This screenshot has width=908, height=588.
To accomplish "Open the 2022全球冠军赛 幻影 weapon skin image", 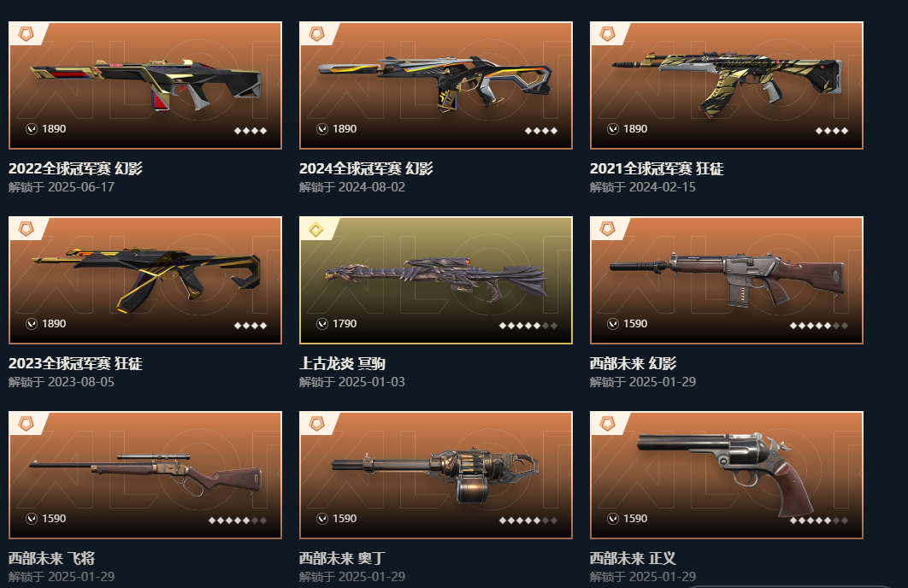I will (x=146, y=84).
